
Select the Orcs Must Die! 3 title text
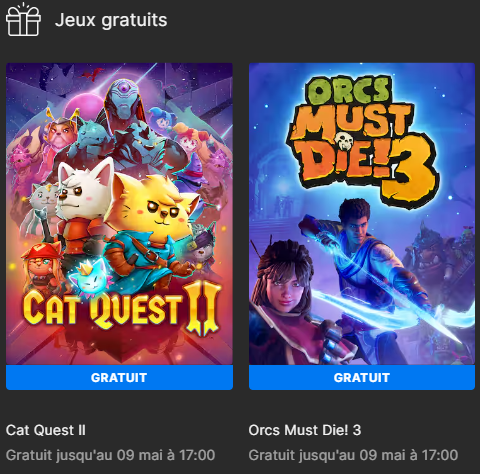305,430
